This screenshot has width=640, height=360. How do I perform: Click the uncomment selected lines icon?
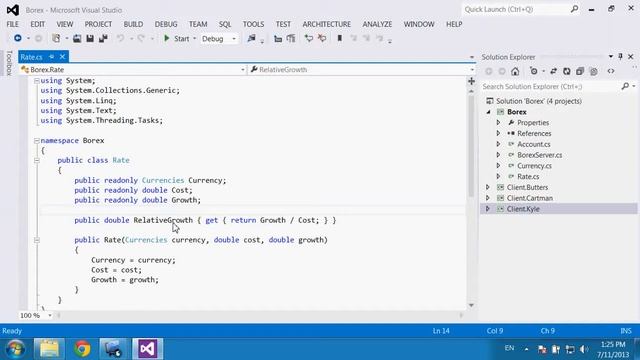291,39
